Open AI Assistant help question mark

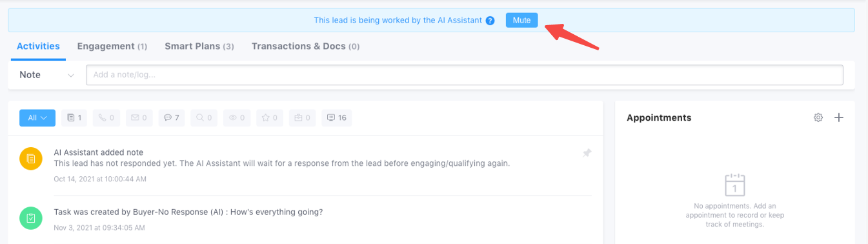[490, 21]
